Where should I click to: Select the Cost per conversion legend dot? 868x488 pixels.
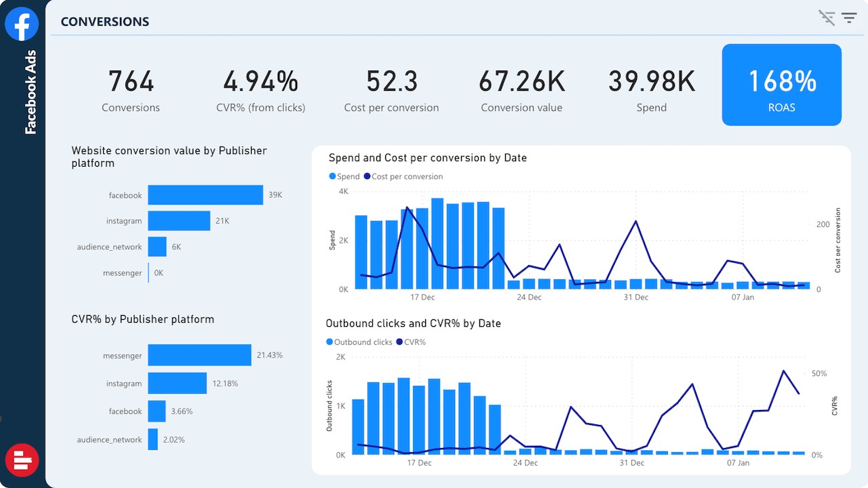point(367,176)
